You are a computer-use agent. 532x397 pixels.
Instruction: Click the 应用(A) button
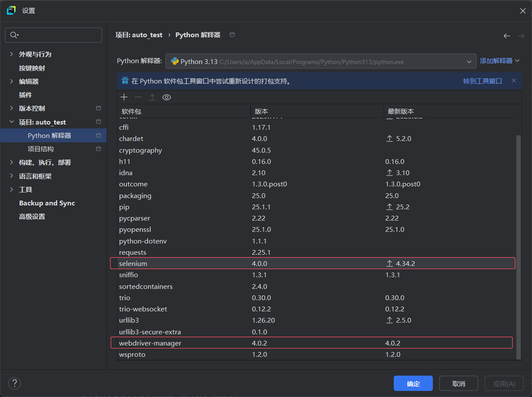(x=504, y=384)
